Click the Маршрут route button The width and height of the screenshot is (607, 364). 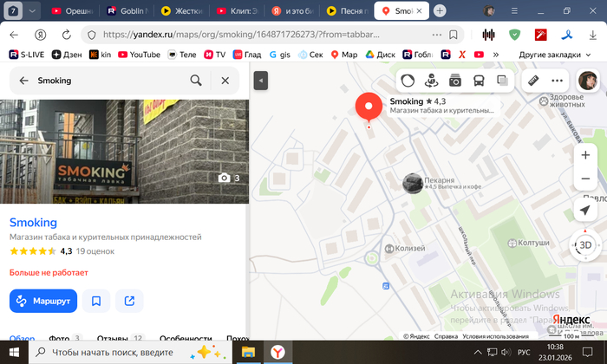[43, 301]
